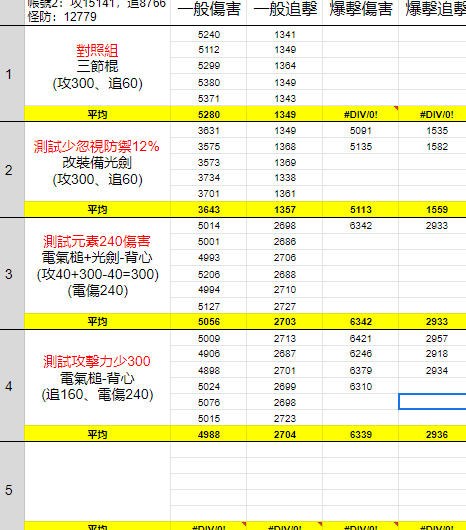Select the average cell showing 5280
466x530 pixels.
pos(209,114)
